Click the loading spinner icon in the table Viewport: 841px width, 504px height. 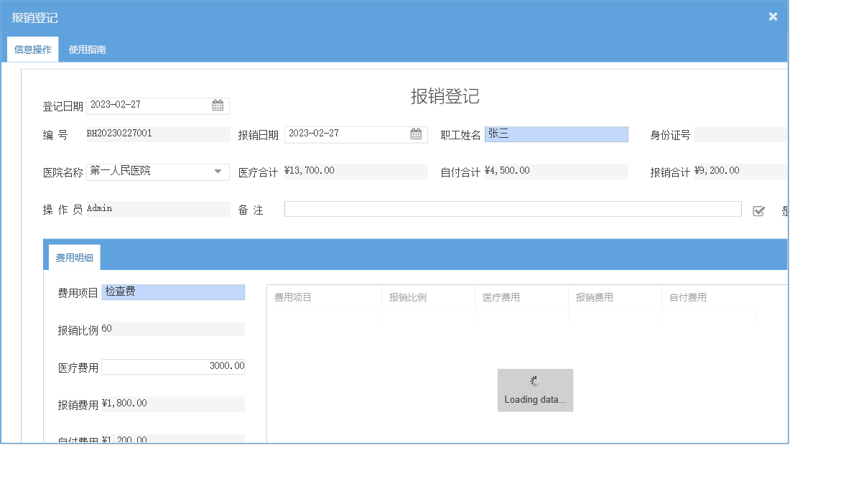tap(534, 381)
